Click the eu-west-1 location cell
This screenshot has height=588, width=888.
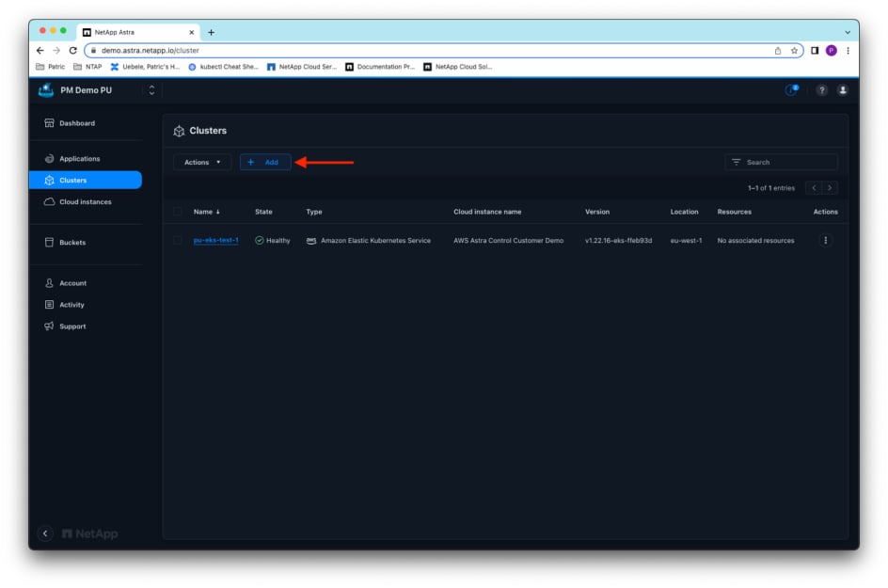click(x=686, y=240)
